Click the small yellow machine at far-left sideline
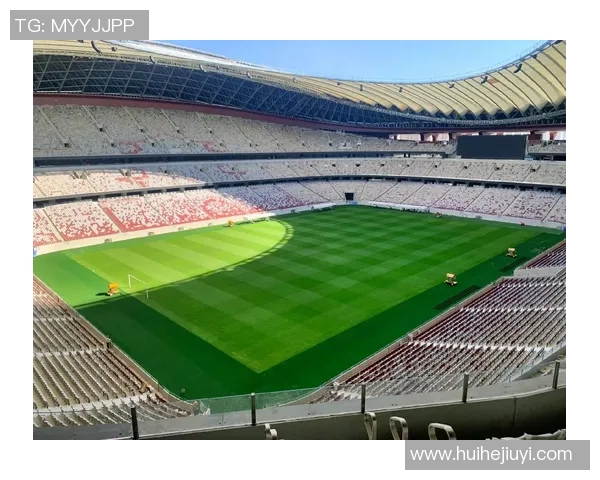This screenshot has height=480, width=600. click(230, 224)
